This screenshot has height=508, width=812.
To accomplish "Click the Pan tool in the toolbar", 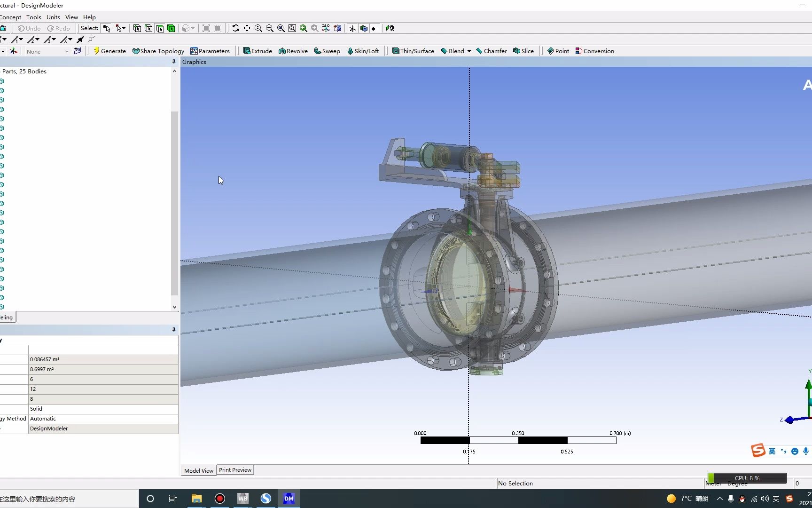I will click(247, 28).
